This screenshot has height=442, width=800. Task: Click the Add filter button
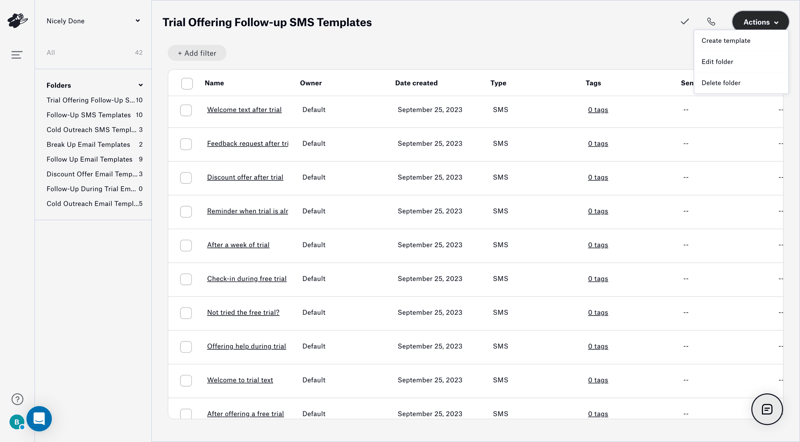coord(197,53)
